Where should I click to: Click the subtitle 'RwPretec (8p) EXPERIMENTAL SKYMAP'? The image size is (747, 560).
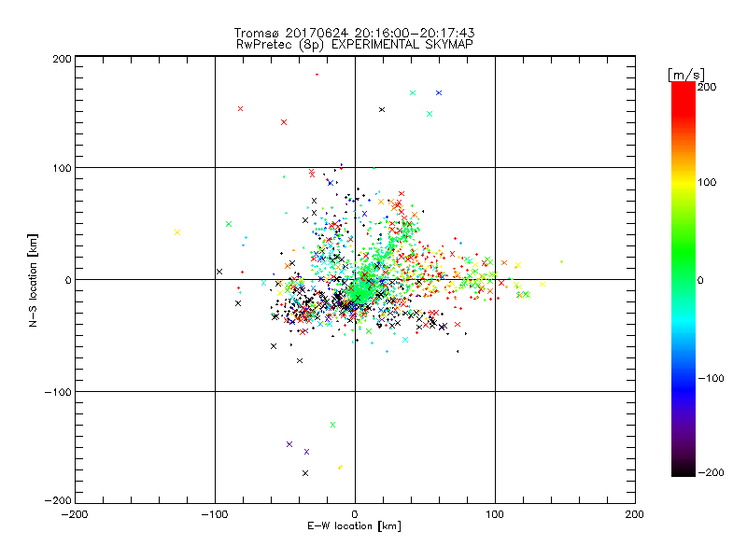click(355, 45)
